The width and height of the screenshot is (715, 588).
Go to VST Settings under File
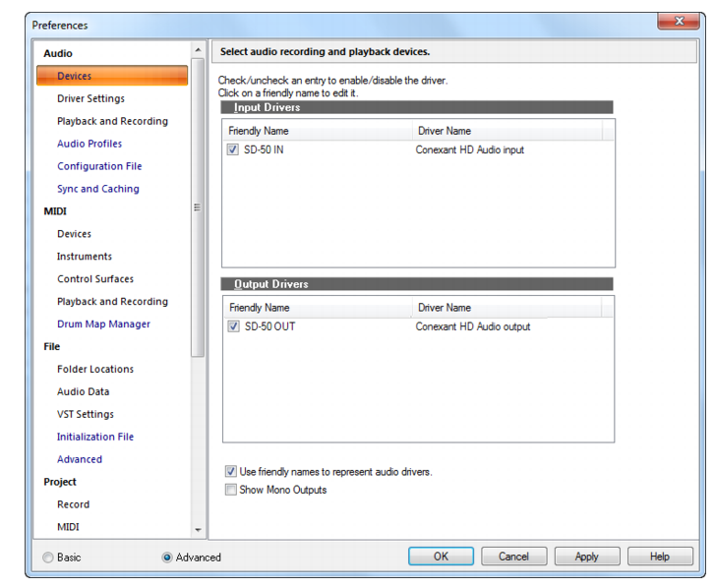[x=86, y=414]
